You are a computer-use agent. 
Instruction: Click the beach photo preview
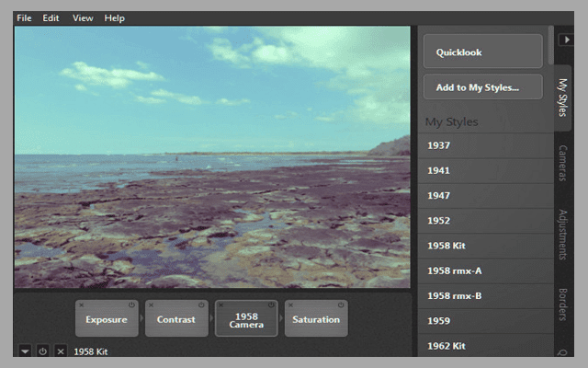tap(212, 156)
